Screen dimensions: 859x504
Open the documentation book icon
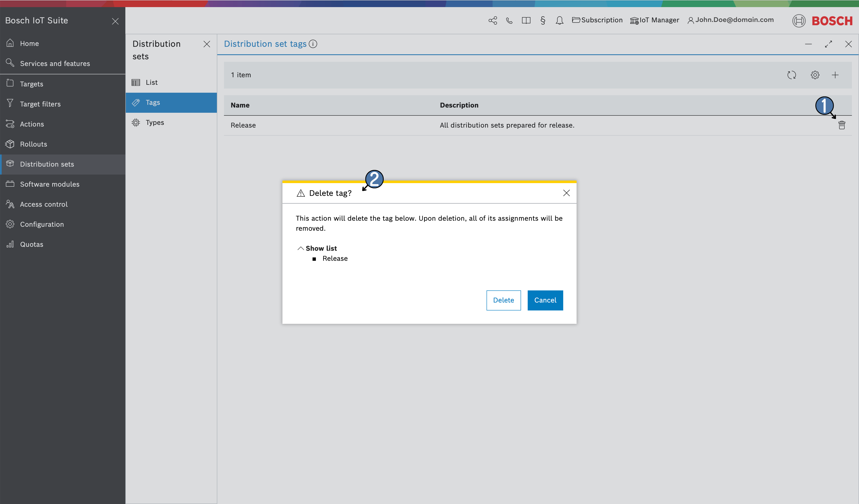pyautogui.click(x=526, y=20)
